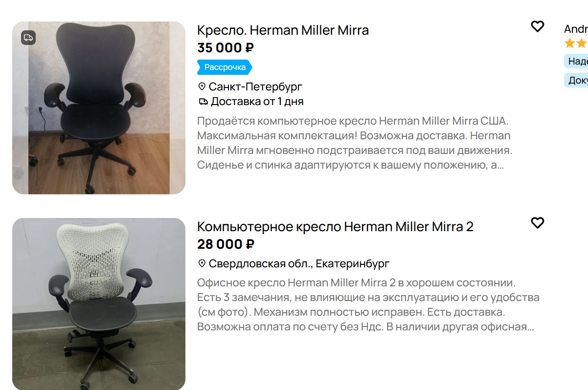
Task: Click the Рассрочка installment badge
Action: (225, 67)
